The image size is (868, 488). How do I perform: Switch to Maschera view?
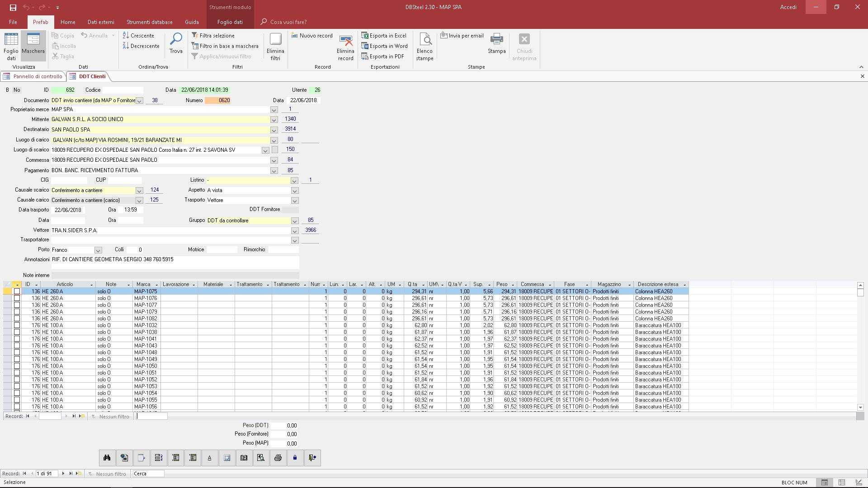33,46
